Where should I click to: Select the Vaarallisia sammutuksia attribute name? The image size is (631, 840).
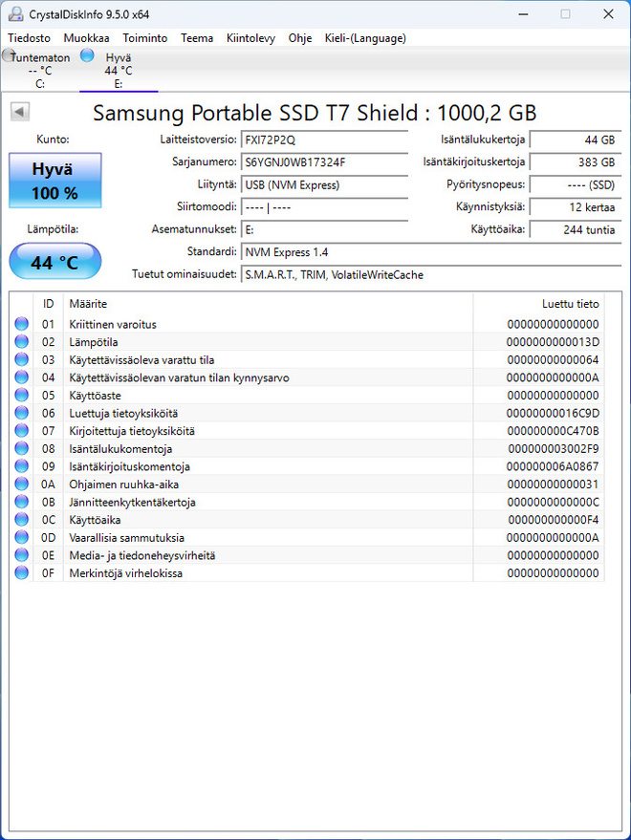pyautogui.click(x=126, y=537)
